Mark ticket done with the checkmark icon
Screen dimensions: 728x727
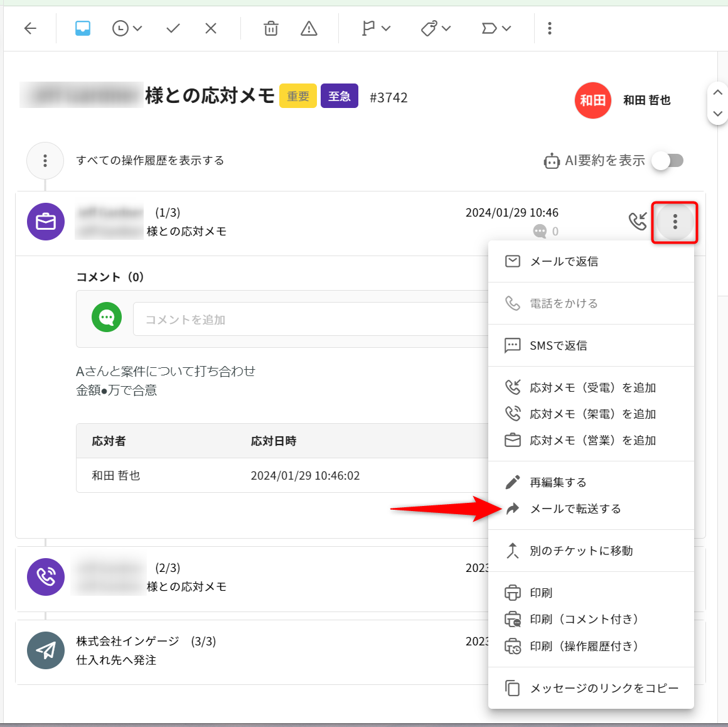(173, 28)
